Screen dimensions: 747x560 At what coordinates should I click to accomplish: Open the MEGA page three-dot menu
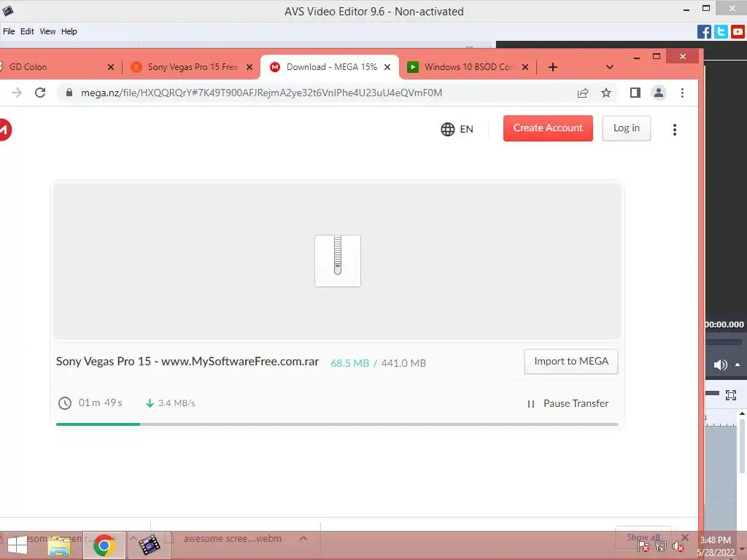675,130
